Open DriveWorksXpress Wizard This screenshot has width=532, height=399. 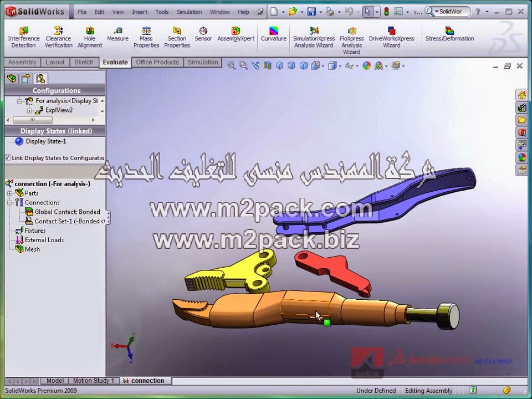pos(392,37)
